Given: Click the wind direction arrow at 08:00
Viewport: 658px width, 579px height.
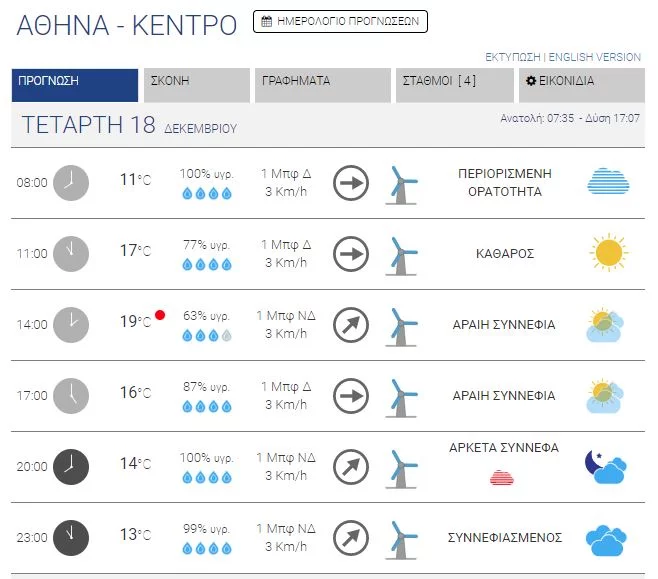Looking at the screenshot, I should (351, 182).
